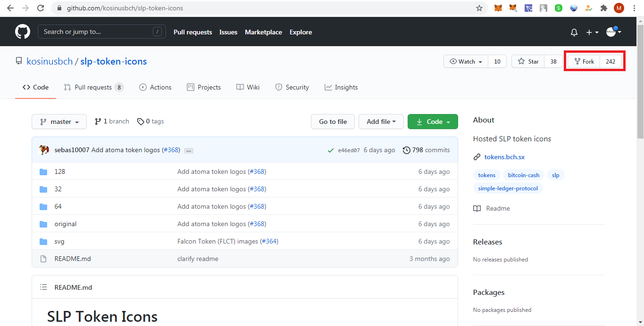Select the bitcoin-cash topic tag
The image size is (644, 326).
524,175
